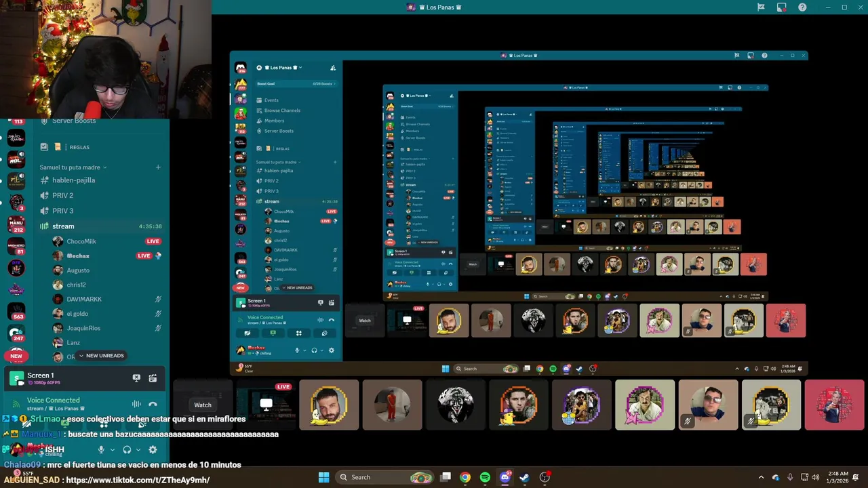Toggle noise suppression waveform icon beside Voice Connected
868x488 pixels.
[136, 404]
